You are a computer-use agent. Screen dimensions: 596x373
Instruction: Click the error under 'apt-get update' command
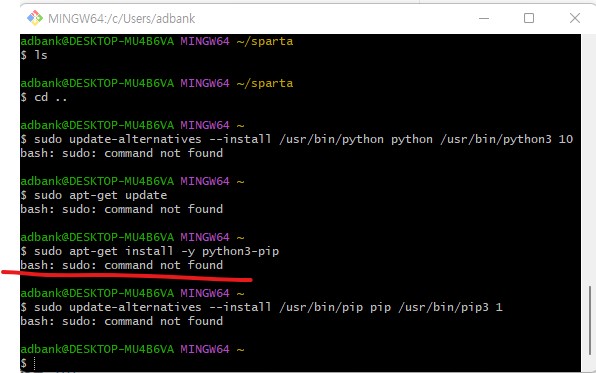(x=122, y=209)
